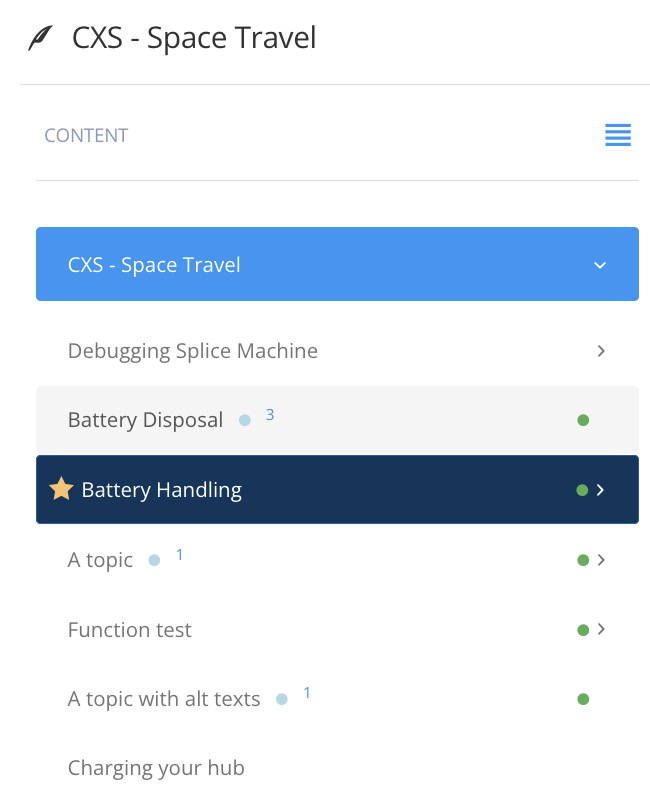Collapse the CXS - Space Travel root item
This screenshot has height=802, width=650.
coord(600,265)
